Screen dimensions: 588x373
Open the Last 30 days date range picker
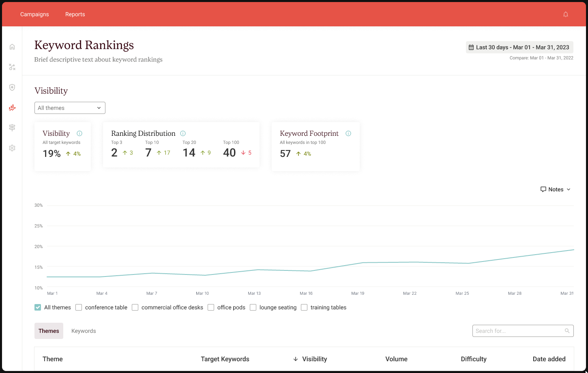click(x=519, y=47)
